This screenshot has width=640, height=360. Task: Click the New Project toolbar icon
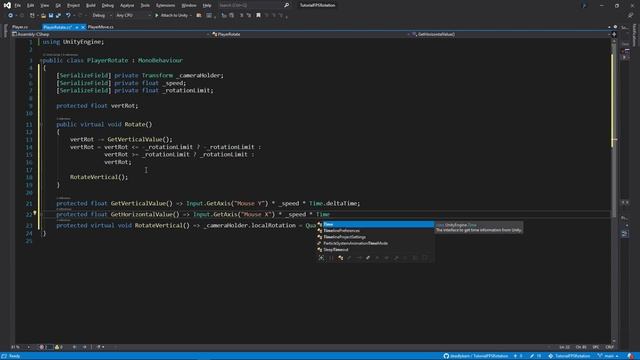click(32, 16)
